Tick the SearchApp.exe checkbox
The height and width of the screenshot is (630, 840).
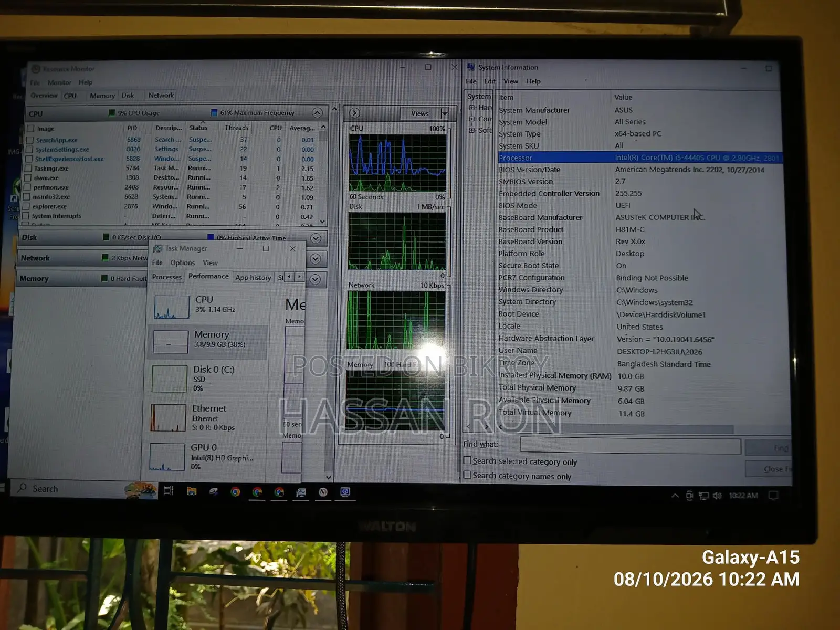pos(30,140)
